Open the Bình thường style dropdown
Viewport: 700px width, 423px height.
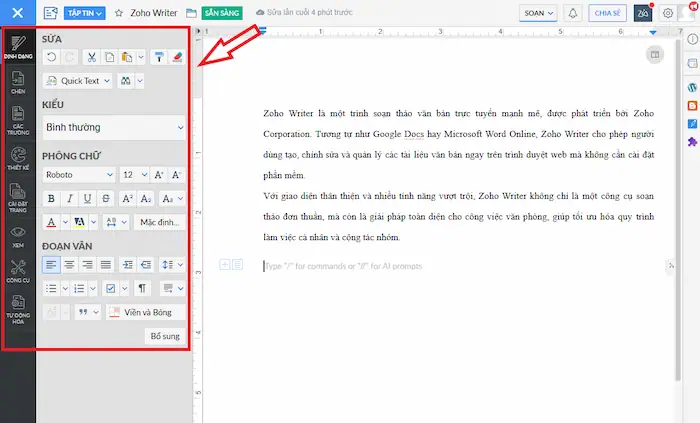pyautogui.click(x=114, y=128)
